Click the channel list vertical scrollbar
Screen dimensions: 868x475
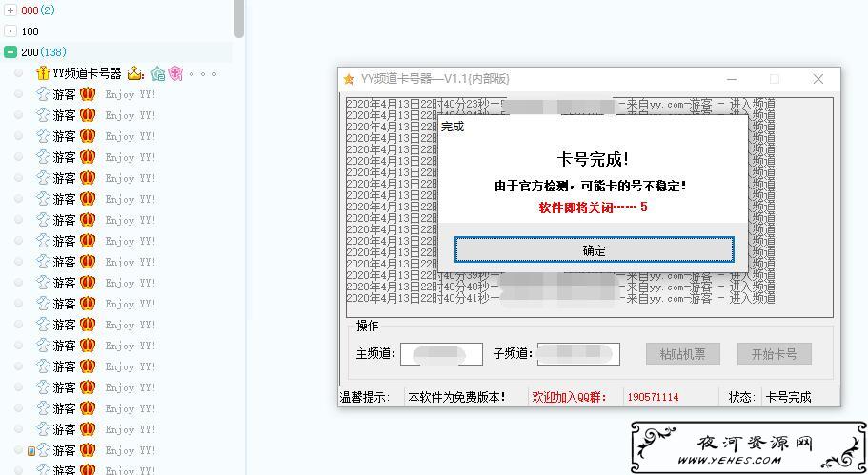click(238, 19)
